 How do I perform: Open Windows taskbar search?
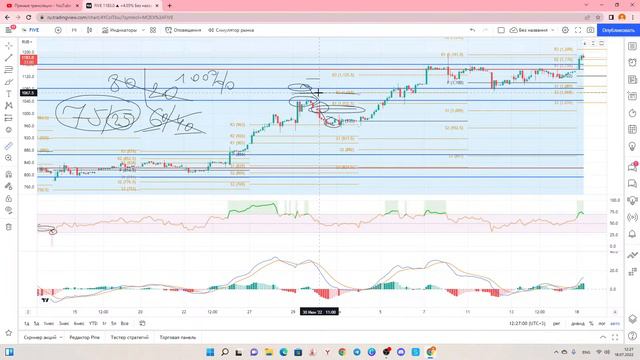tap(225, 352)
